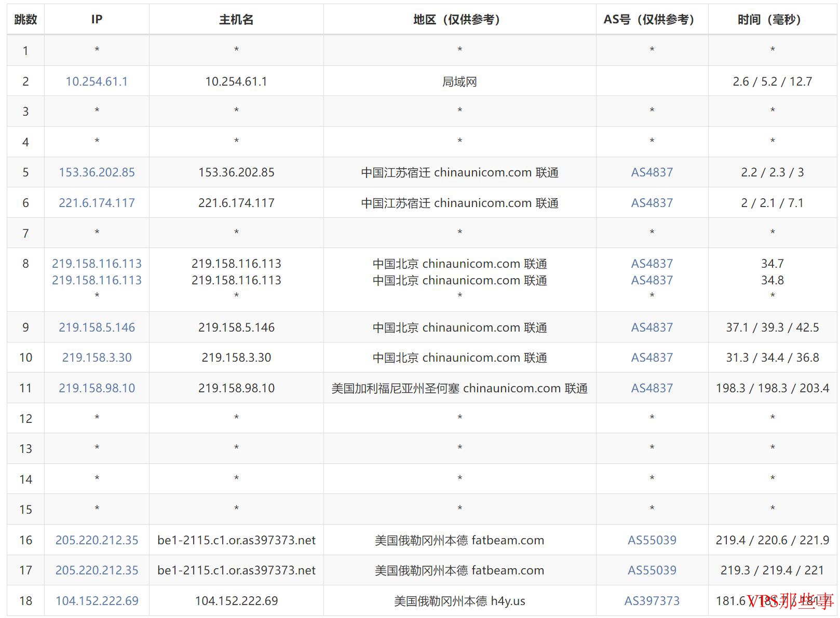Select the 中国北京 region cell in hop 10
Screen dimensions: 840x618
coord(459,358)
